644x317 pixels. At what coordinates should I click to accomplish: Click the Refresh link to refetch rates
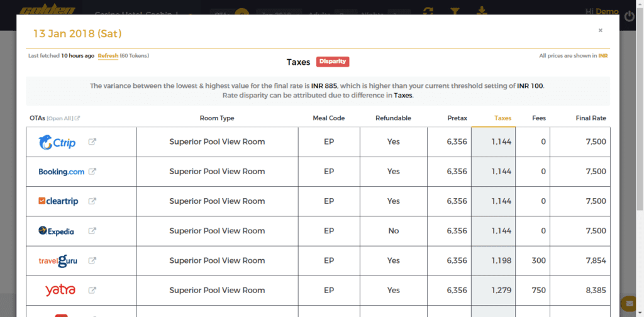pyautogui.click(x=108, y=56)
